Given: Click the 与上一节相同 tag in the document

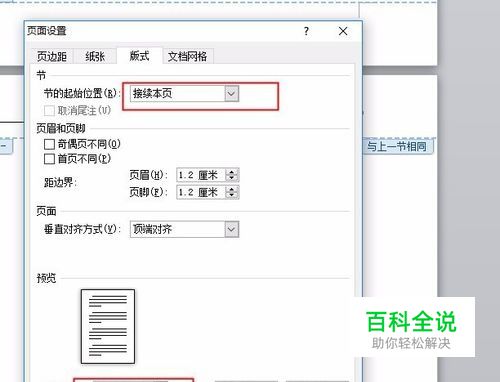Looking at the screenshot, I should (397, 146).
